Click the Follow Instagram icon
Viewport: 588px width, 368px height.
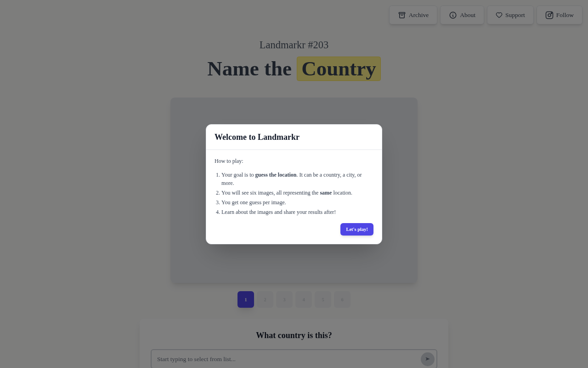[549, 15]
